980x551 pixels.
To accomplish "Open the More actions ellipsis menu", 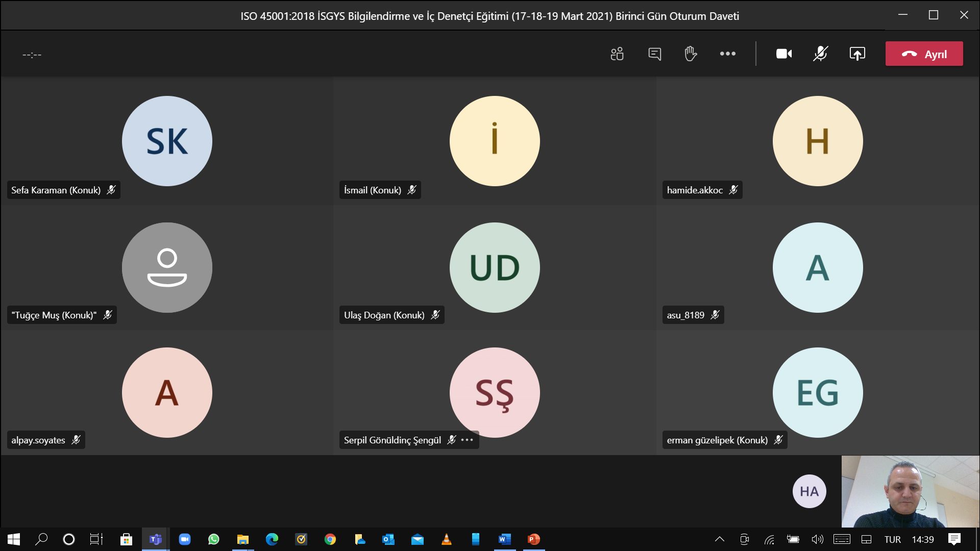I will (x=727, y=54).
